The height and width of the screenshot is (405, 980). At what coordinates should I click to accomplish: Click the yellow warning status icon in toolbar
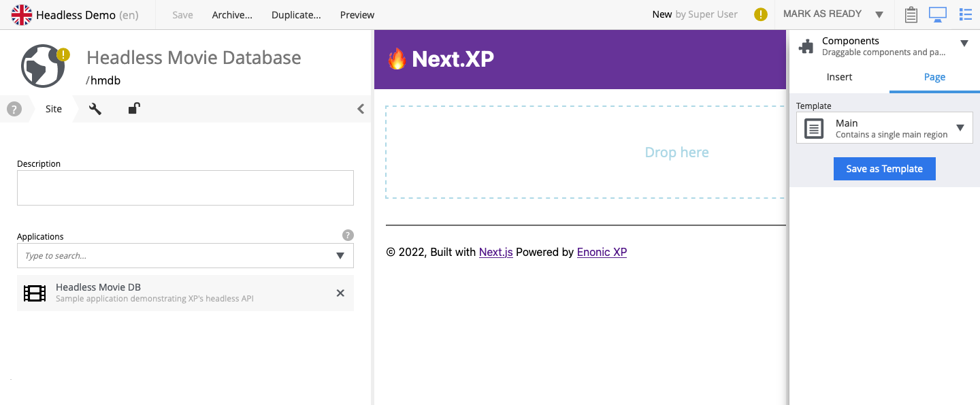761,14
